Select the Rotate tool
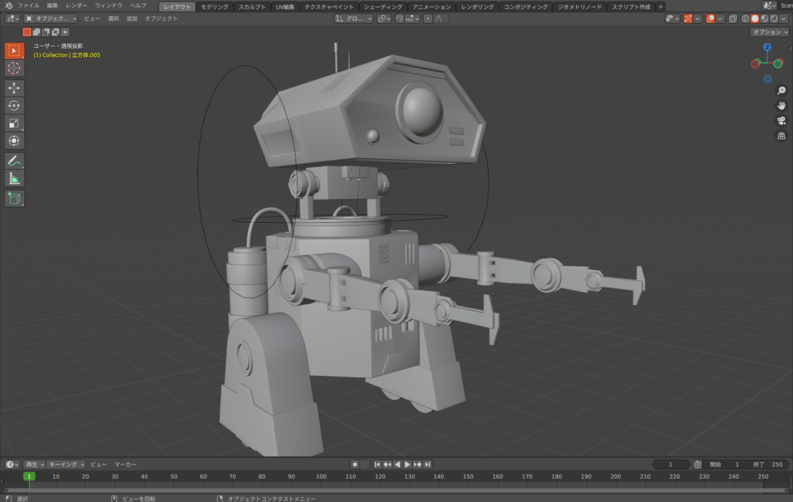 14,106
